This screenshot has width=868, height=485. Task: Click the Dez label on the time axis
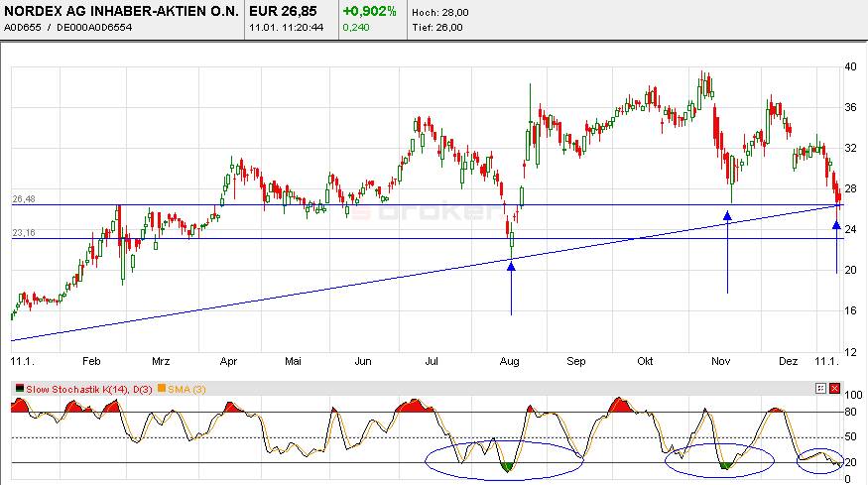tap(788, 361)
